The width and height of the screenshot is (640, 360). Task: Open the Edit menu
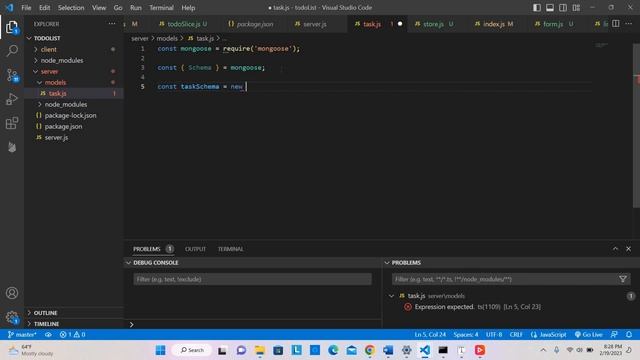pyautogui.click(x=44, y=7)
